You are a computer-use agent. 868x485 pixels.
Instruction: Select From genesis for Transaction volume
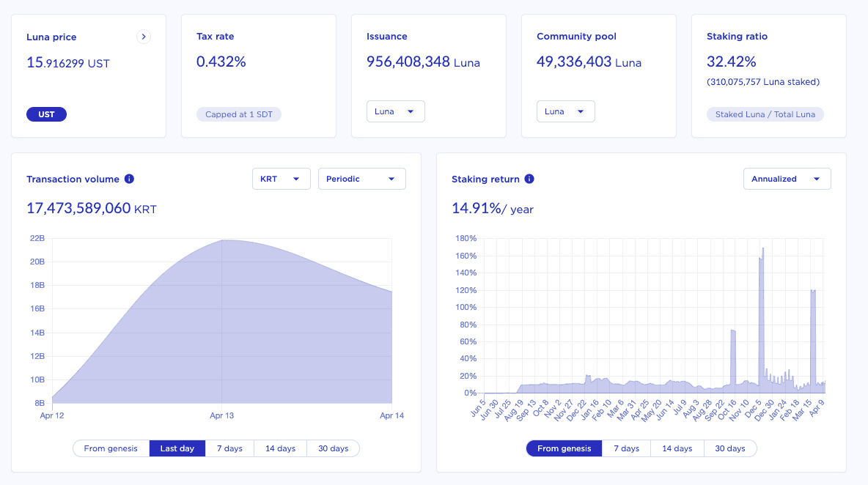[x=111, y=448]
